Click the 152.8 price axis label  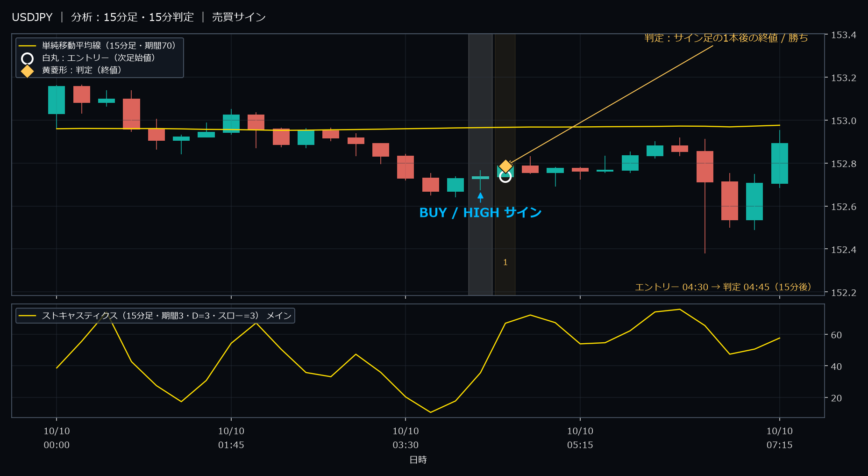point(844,164)
